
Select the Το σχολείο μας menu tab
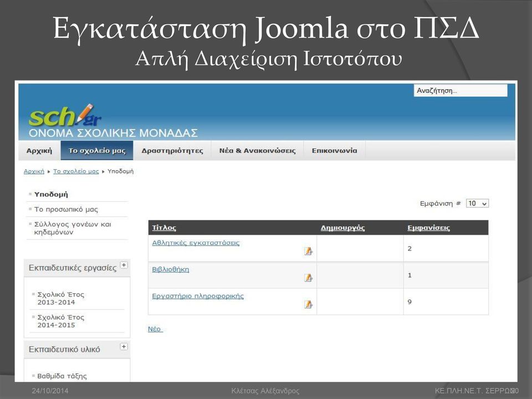[x=97, y=151]
